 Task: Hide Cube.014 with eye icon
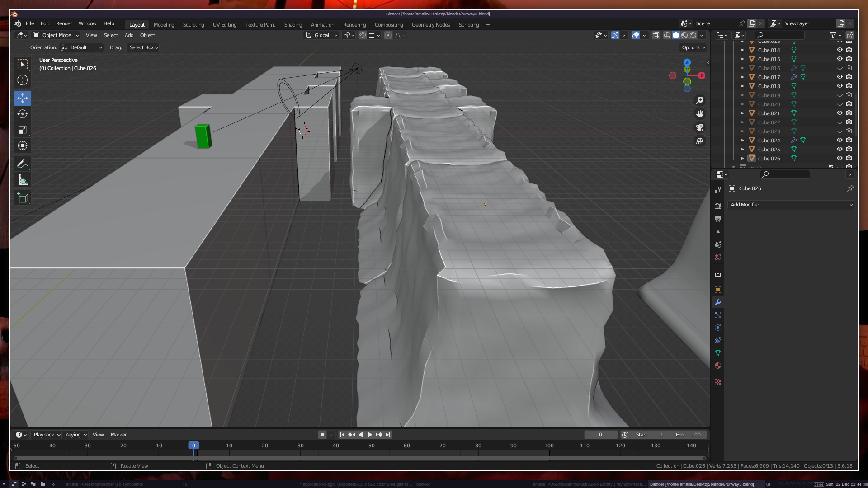point(840,50)
